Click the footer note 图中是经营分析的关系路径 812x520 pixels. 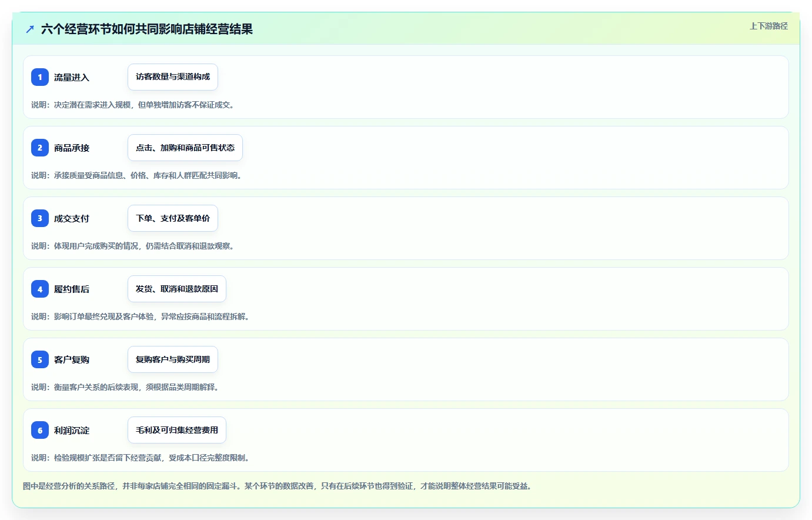tap(69, 486)
